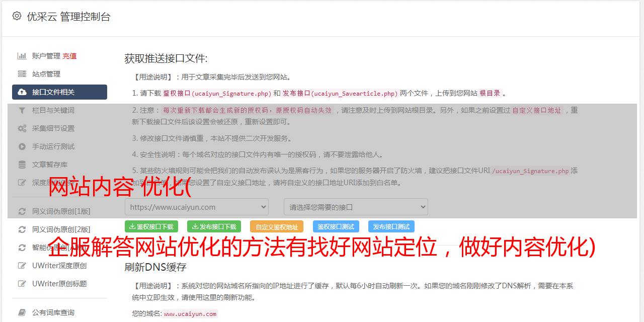Screen dimensions: 644x322
Task: Click the server icon for 站点管理
Action: 22,74
